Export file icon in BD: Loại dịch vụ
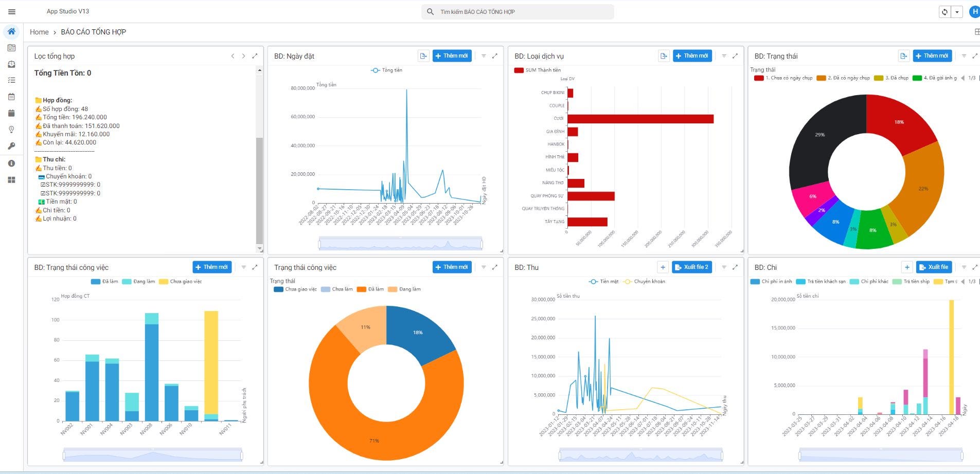The width and height of the screenshot is (980, 474). pos(664,56)
